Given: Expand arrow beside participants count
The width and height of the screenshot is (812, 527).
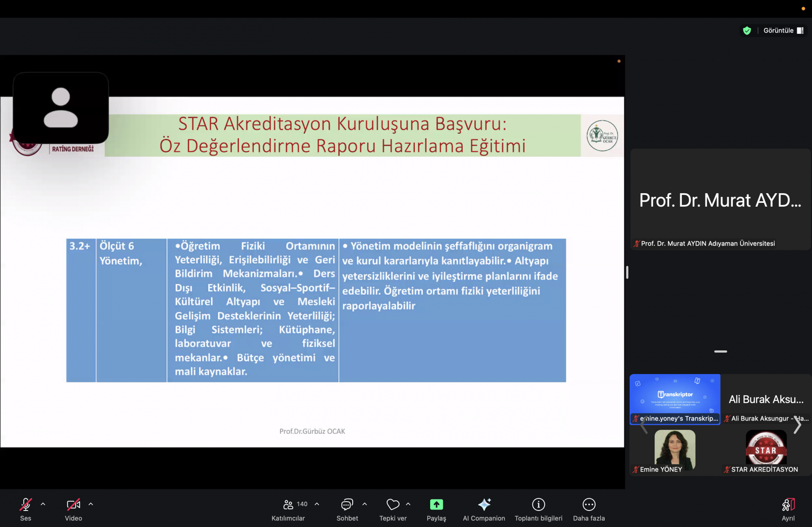Looking at the screenshot, I should click(317, 504).
